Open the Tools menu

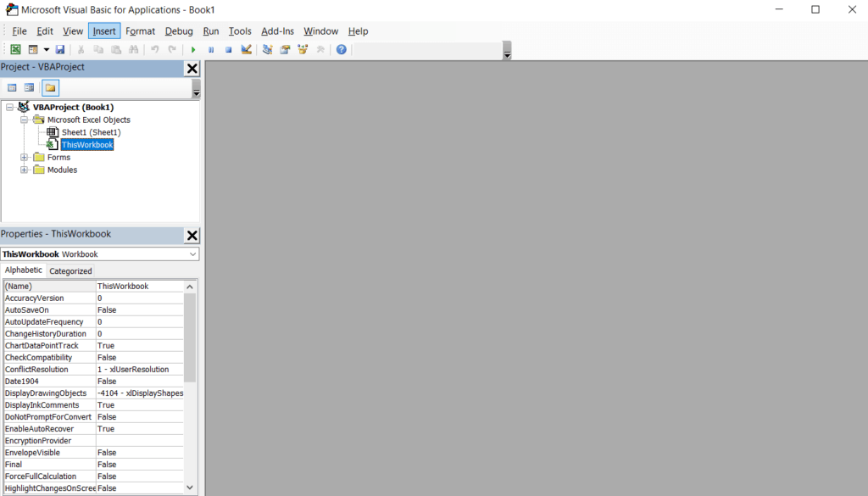240,31
